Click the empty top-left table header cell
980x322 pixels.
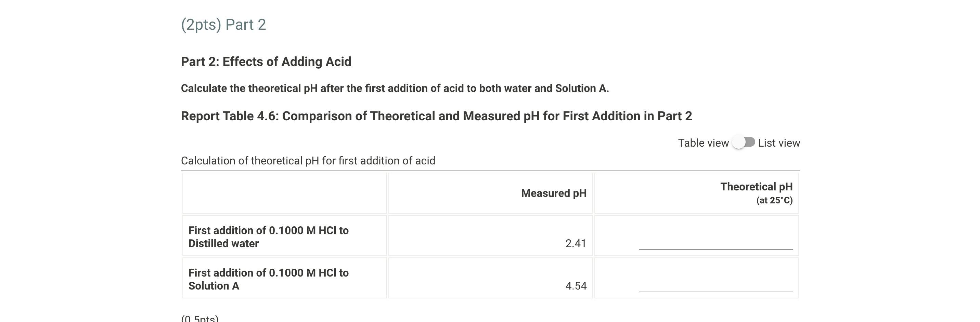285,193
